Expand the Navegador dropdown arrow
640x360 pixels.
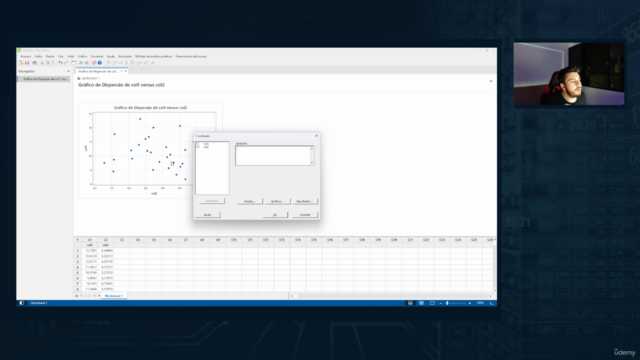coord(68,71)
